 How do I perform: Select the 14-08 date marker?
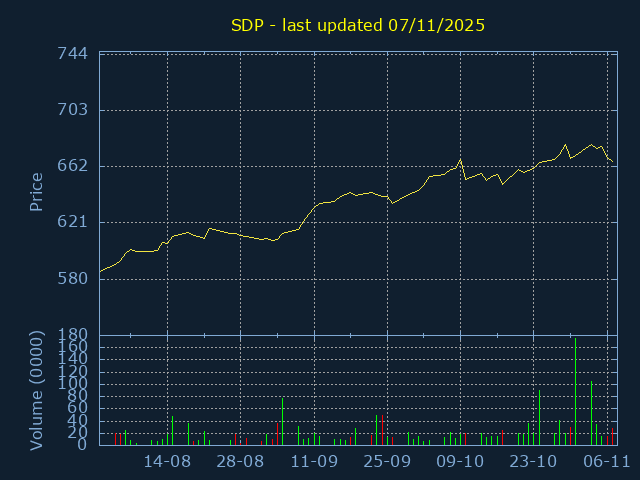pyautogui.click(x=168, y=462)
